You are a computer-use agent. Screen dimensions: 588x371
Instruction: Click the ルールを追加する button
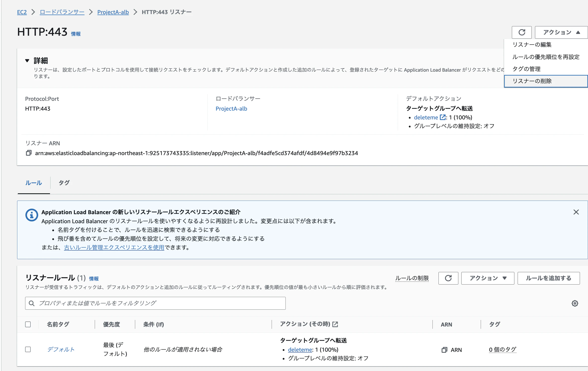click(548, 278)
